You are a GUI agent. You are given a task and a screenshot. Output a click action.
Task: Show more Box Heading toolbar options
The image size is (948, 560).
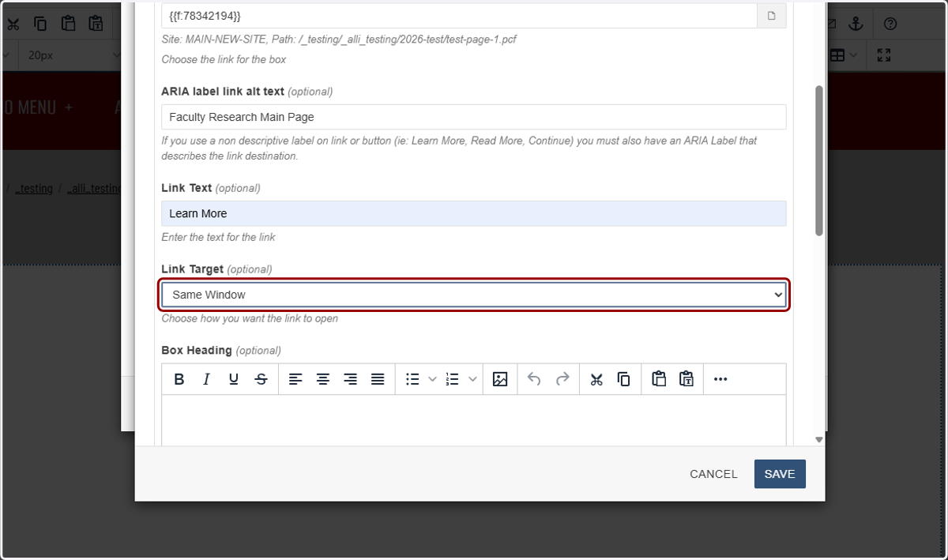(720, 379)
